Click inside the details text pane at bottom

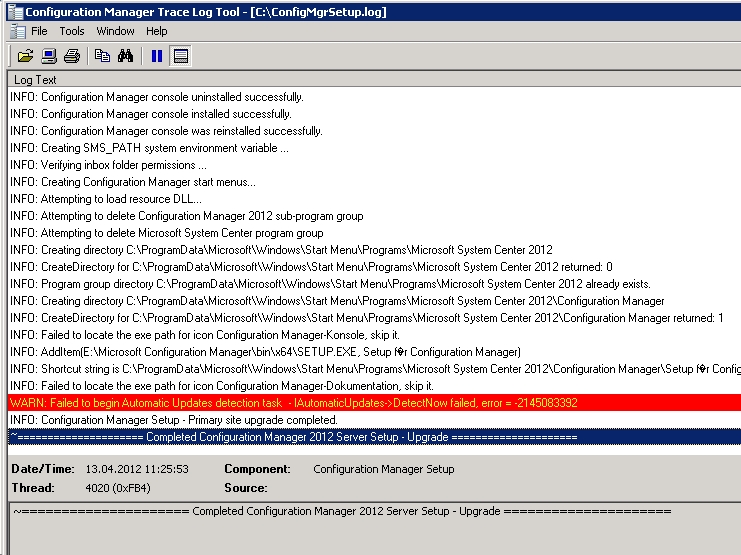pyautogui.click(x=370, y=530)
